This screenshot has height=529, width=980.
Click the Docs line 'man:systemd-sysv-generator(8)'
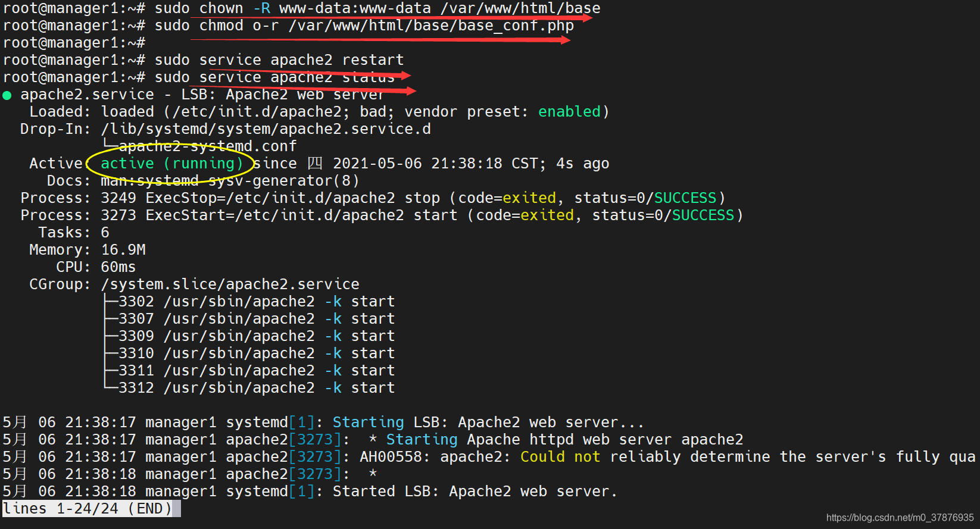pos(230,181)
